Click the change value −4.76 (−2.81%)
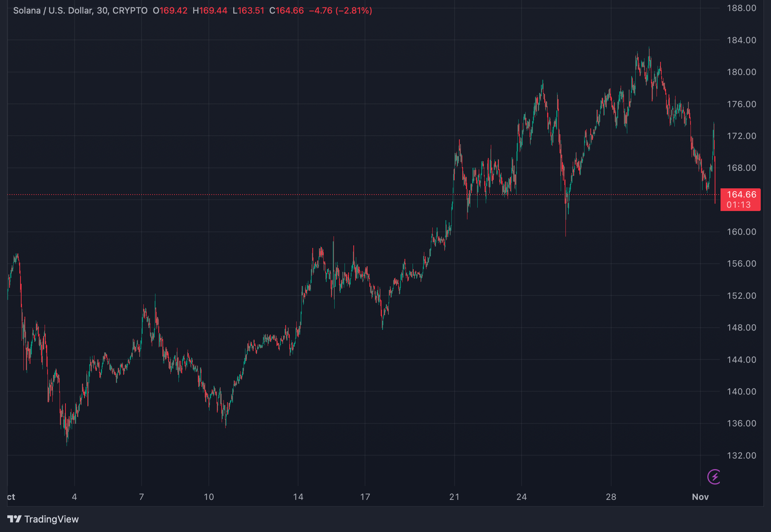The height and width of the screenshot is (532, 771). pos(340,11)
